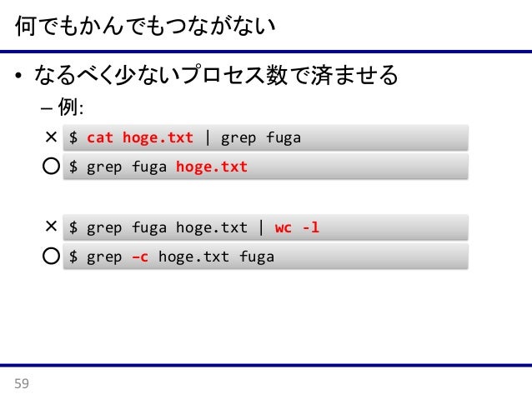Click the circle mark beside the grep -c command
This screenshot has width=532, height=399.
pos(51,256)
